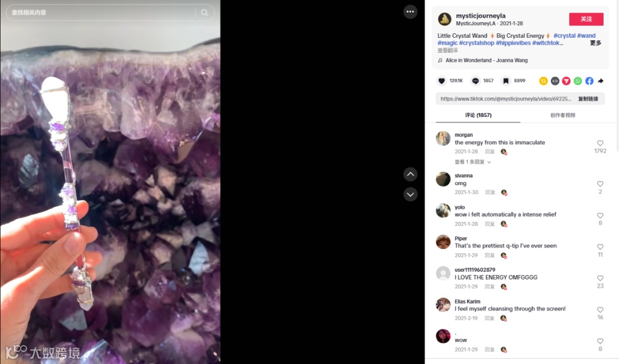Share to Facebook
The image size is (619, 364).
[589, 81]
